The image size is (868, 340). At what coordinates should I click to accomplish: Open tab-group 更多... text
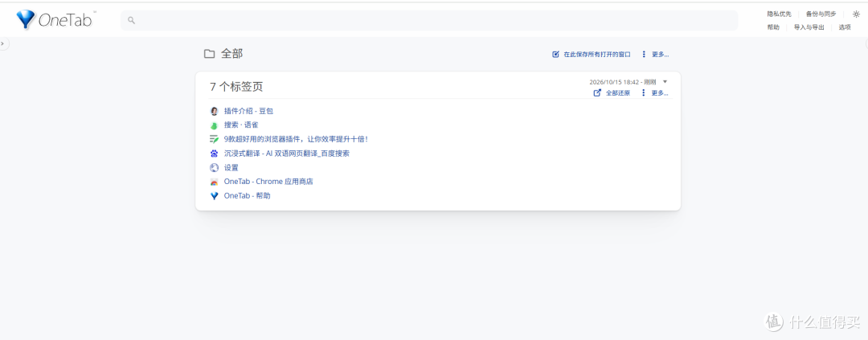tap(660, 93)
